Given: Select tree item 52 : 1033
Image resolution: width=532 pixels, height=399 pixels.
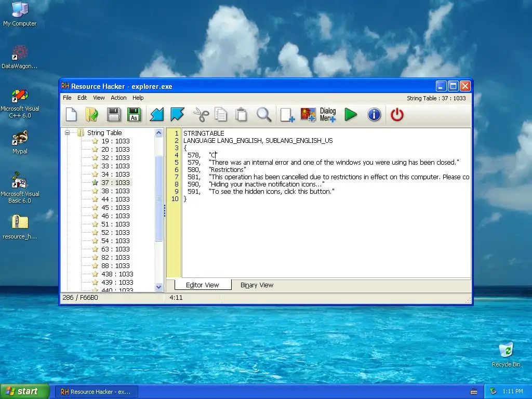Looking at the screenshot, I should 115,232.
